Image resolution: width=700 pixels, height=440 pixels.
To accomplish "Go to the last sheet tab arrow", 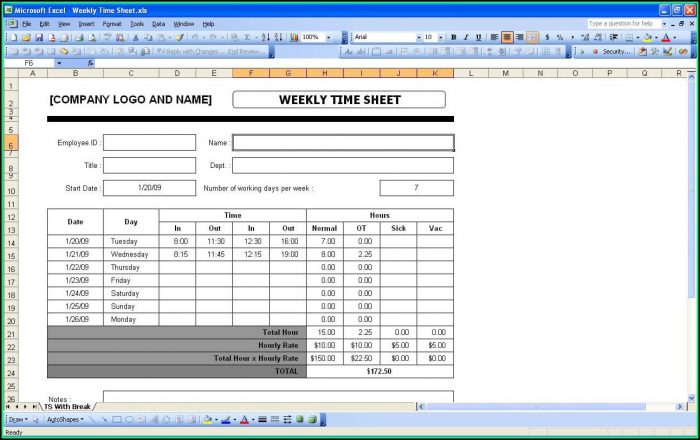I will pyautogui.click(x=34, y=407).
